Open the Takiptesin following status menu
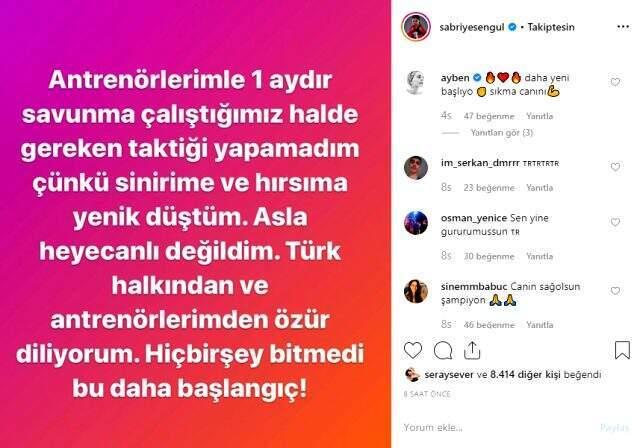The height and width of the screenshot is (448, 640). click(551, 27)
